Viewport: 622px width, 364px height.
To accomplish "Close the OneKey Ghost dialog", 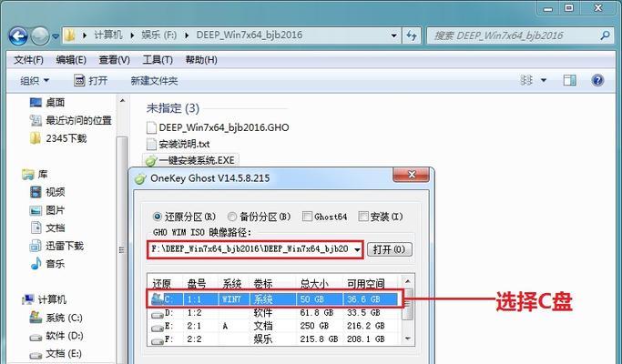I will click(x=411, y=175).
